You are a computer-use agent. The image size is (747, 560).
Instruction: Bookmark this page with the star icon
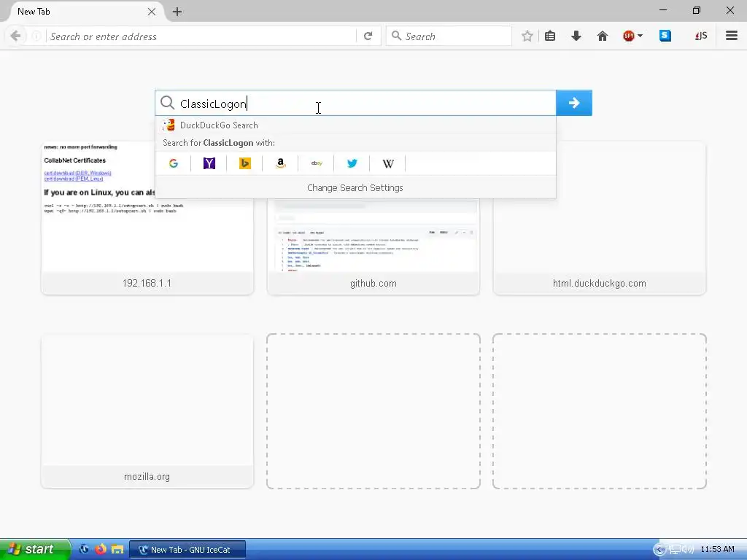527,36
